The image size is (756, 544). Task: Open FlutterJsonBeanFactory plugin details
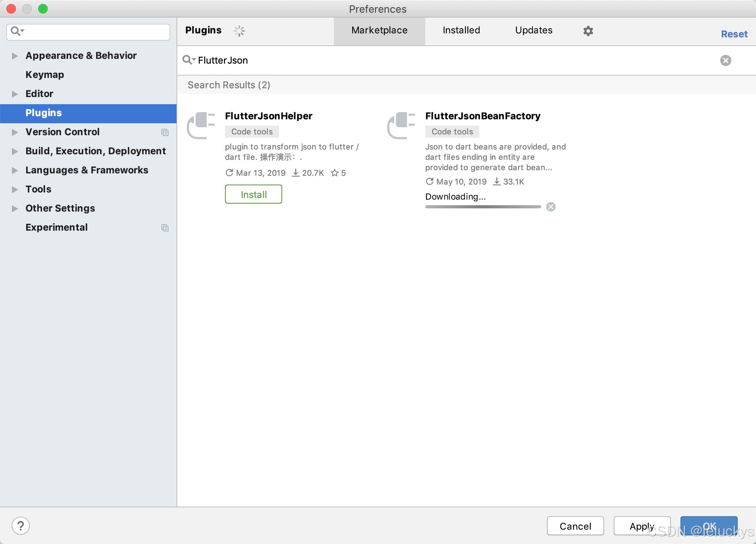[483, 116]
